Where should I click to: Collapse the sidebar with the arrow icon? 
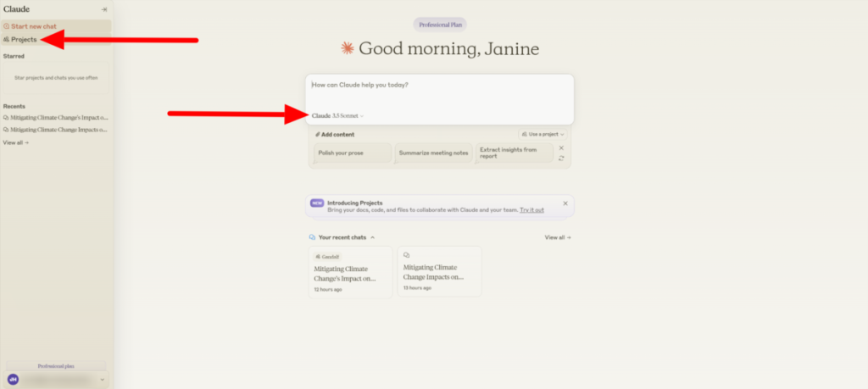tap(104, 9)
